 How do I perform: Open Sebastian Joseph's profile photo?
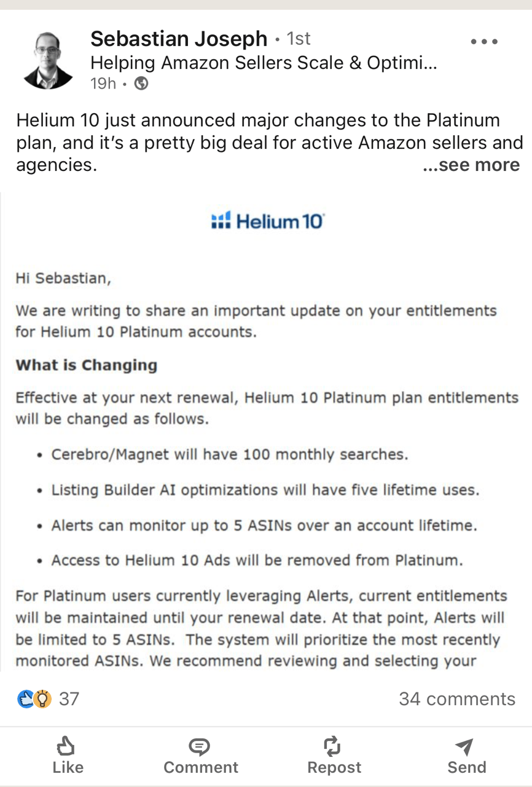48,60
